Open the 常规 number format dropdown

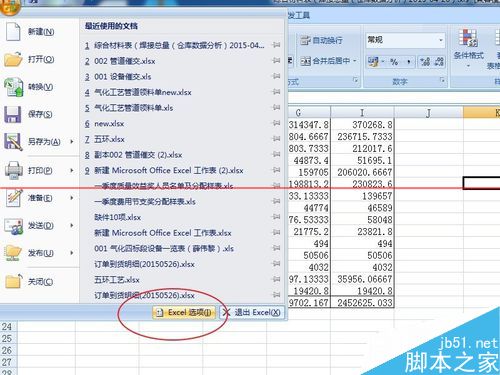441,40
